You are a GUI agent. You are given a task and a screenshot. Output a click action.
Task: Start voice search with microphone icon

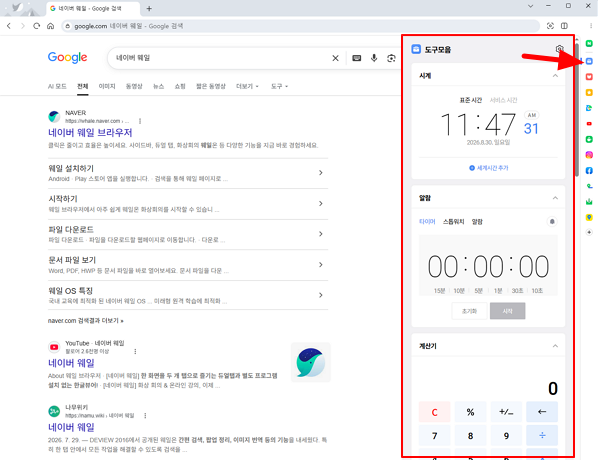pyautogui.click(x=374, y=58)
